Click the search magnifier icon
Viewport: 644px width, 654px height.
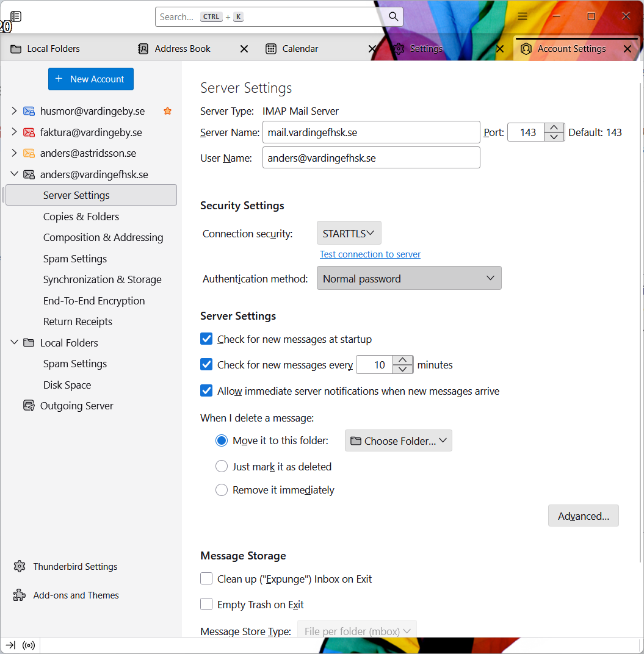coord(393,16)
